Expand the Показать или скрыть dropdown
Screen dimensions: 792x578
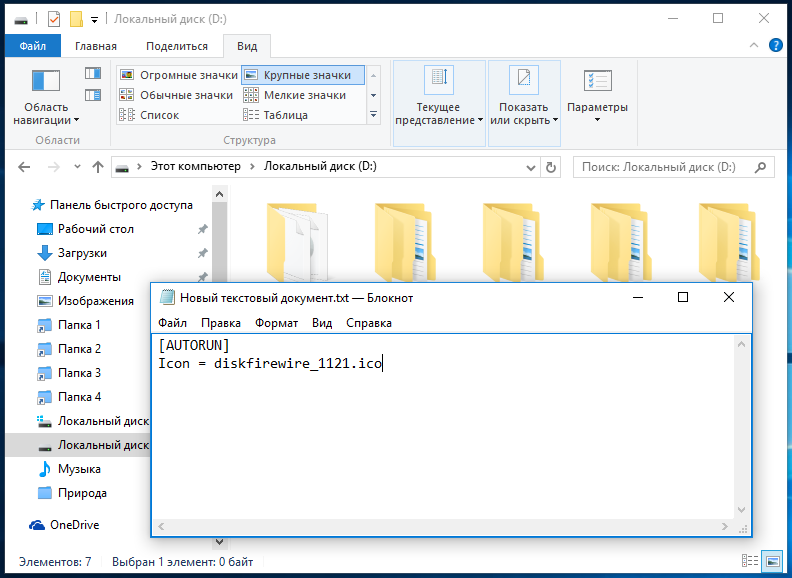click(x=524, y=95)
